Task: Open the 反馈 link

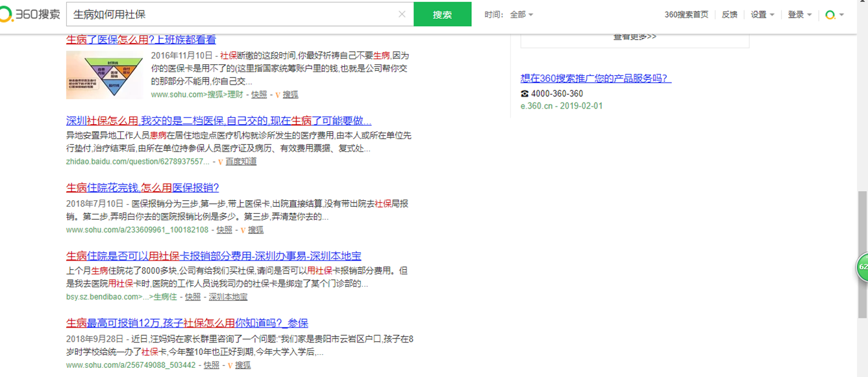Action: click(x=730, y=14)
